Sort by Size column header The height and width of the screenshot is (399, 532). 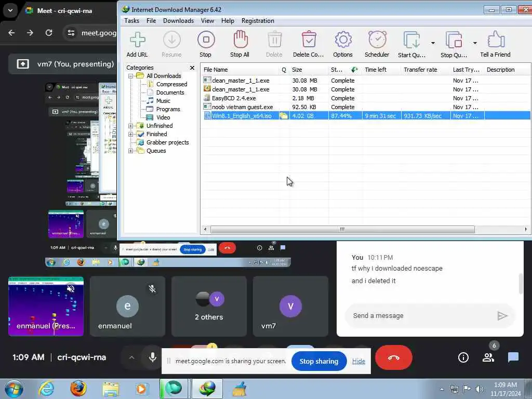tap(309, 70)
